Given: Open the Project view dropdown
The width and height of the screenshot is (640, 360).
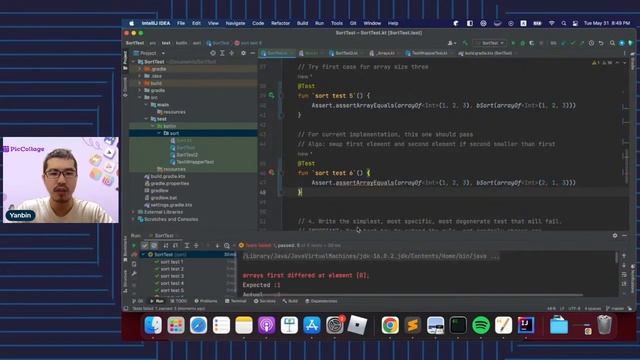Looking at the screenshot, I should (x=163, y=53).
